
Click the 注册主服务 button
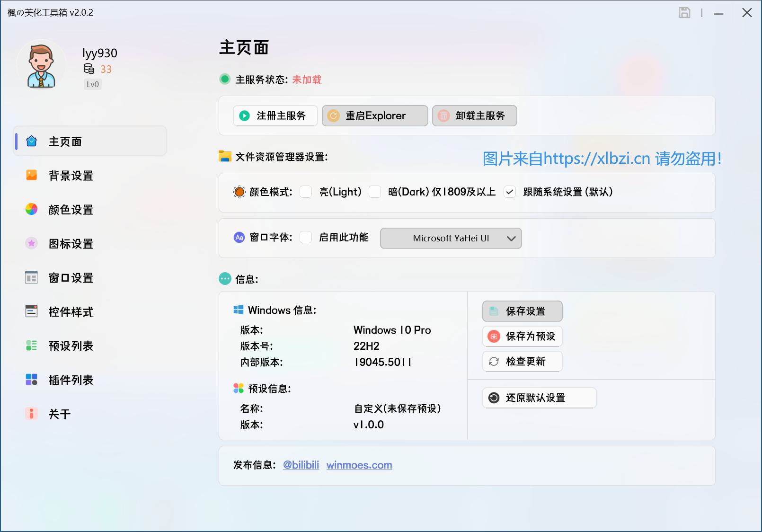point(275,115)
